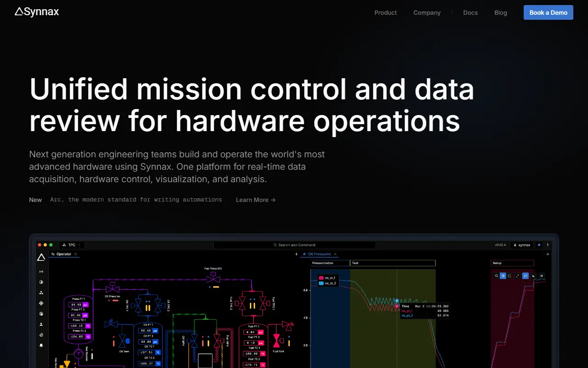Click the link icon above the sidebar bell

(x=41, y=335)
